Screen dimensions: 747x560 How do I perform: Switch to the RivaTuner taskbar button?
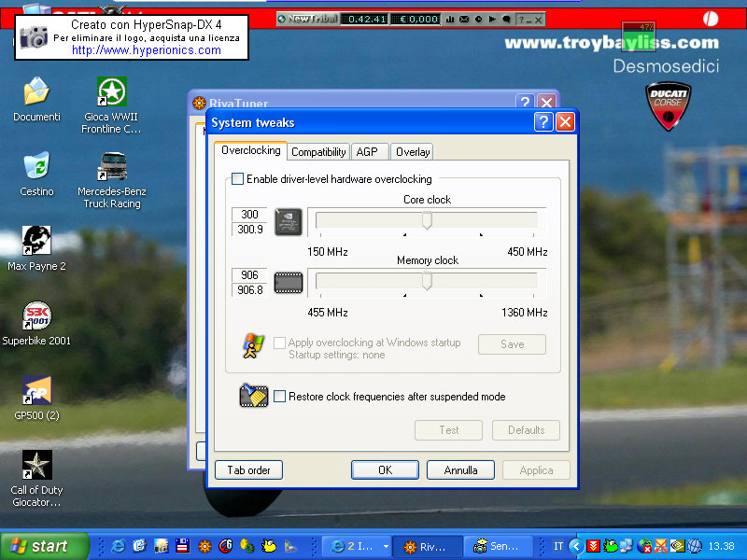click(x=427, y=546)
